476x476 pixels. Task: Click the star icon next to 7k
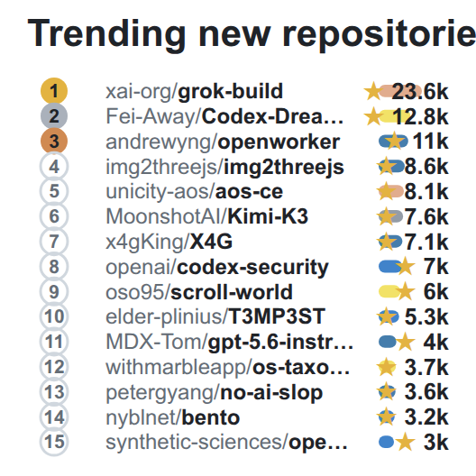[406, 267]
